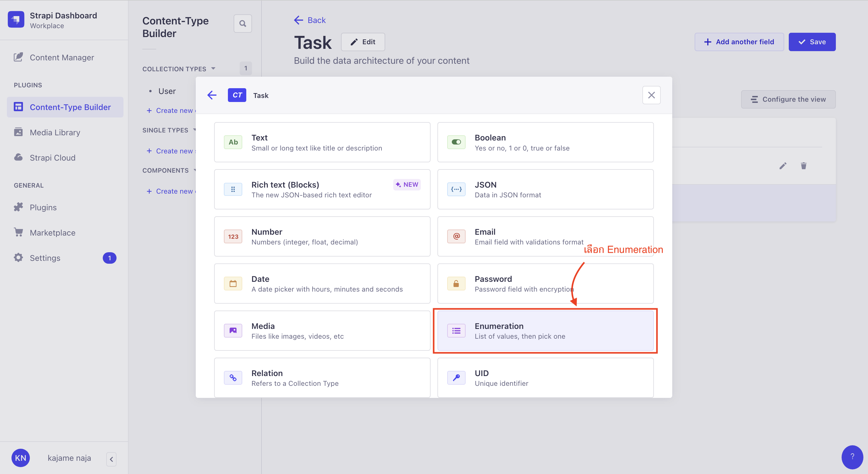868x474 pixels.
Task: Select Rich text (Blocks) field type
Action: 322,189
